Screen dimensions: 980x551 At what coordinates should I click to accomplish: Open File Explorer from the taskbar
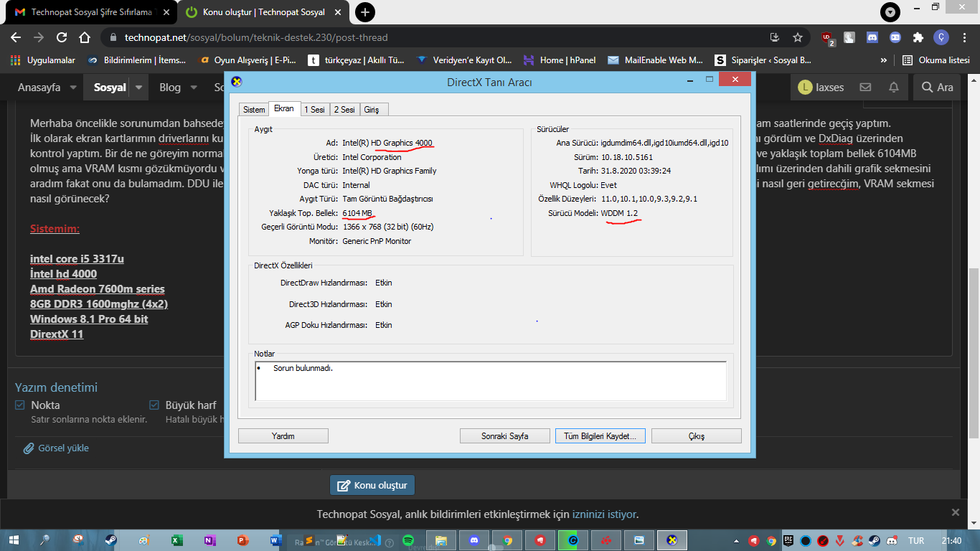440,540
